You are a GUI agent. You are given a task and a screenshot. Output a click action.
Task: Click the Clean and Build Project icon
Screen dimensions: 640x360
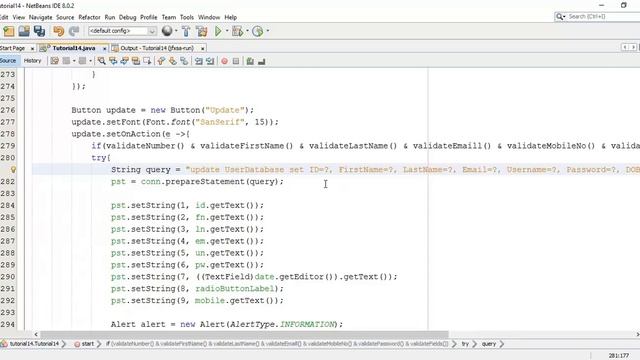pos(202,31)
